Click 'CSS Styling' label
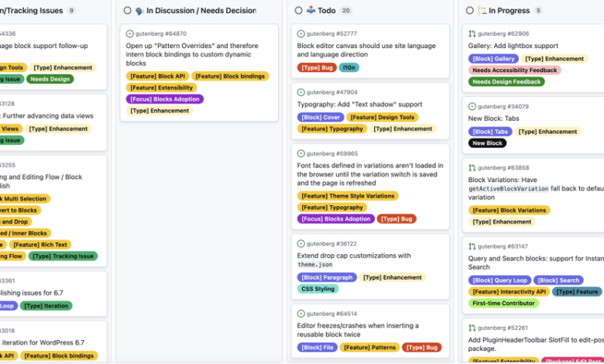This screenshot has width=604, height=364. [317, 290]
